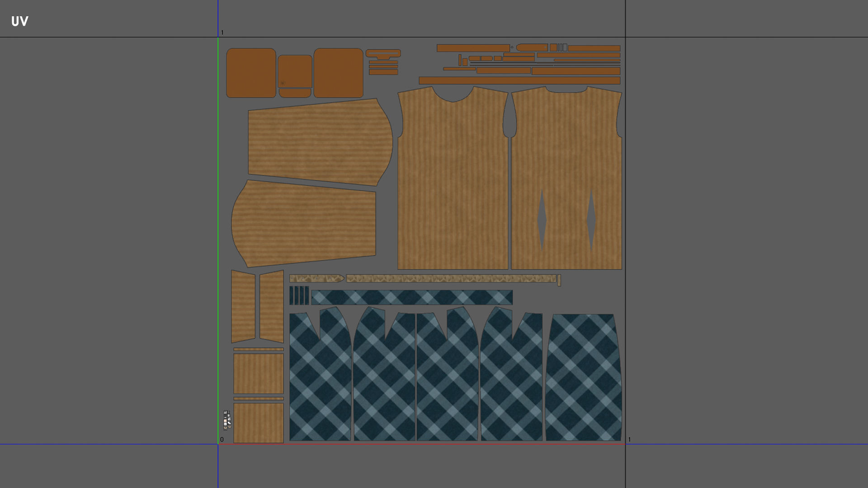Select the upper square corduroy pocket island

258,373
